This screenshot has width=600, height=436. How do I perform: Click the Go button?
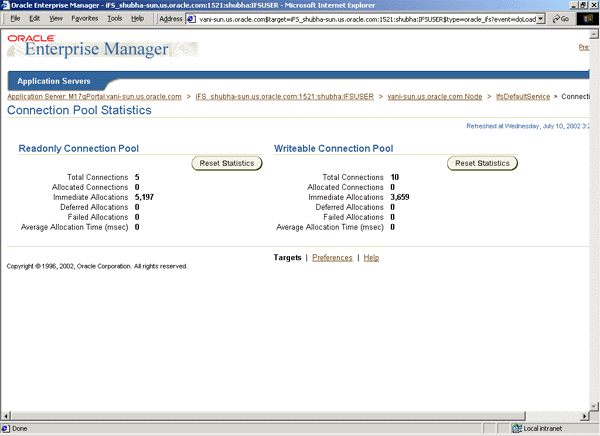(561, 19)
